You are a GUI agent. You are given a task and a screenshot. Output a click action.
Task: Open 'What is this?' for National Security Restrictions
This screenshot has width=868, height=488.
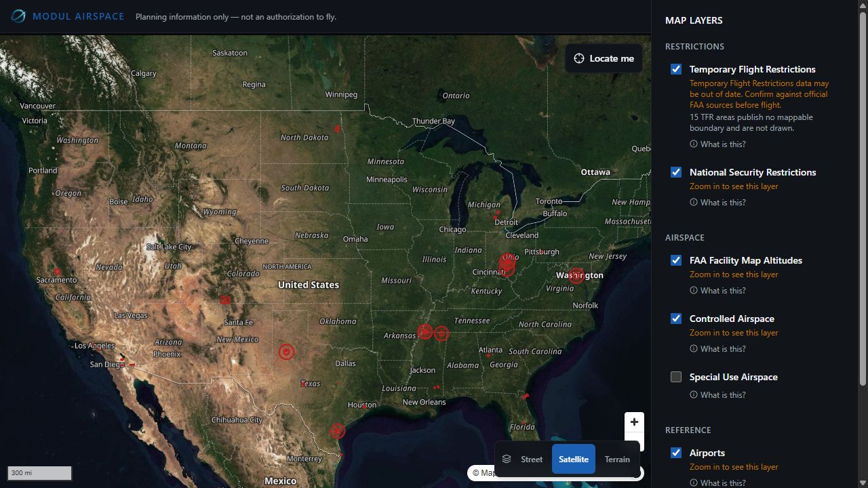tap(717, 202)
